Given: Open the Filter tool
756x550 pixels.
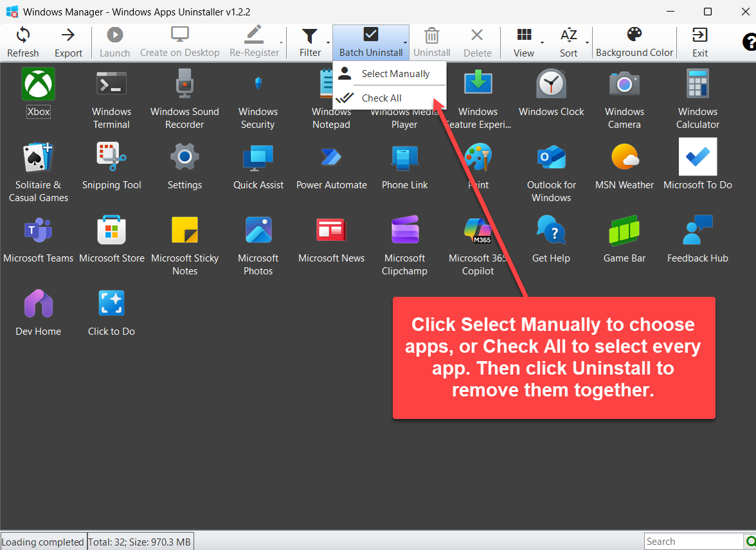Looking at the screenshot, I should (310, 42).
